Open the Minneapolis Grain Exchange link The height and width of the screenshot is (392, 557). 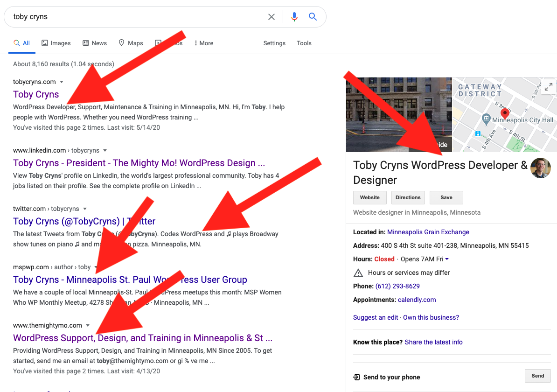pos(428,232)
